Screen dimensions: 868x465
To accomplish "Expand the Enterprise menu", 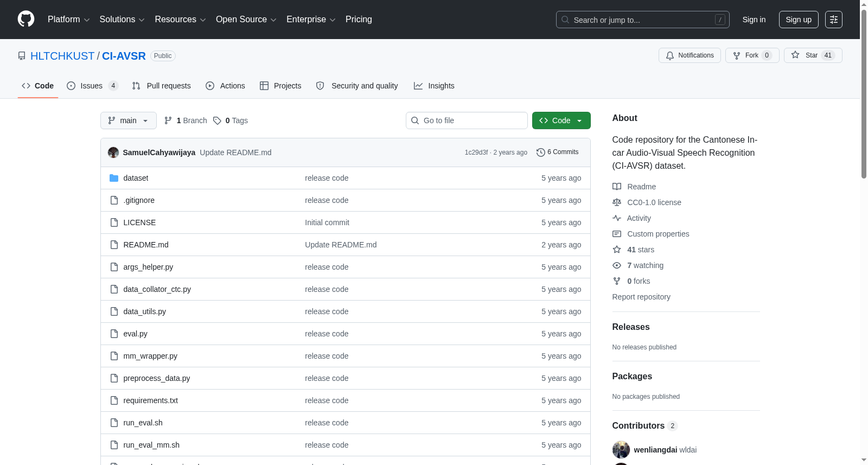I will pos(311,20).
